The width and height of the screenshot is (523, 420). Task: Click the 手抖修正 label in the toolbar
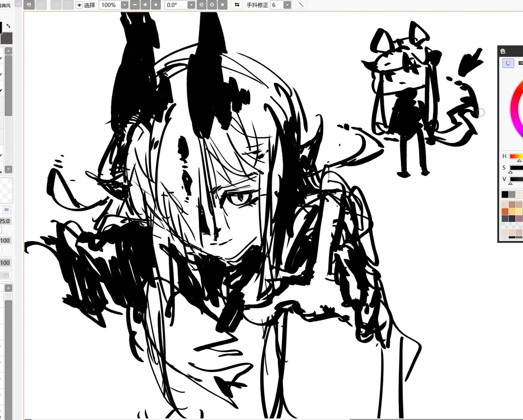click(x=257, y=5)
